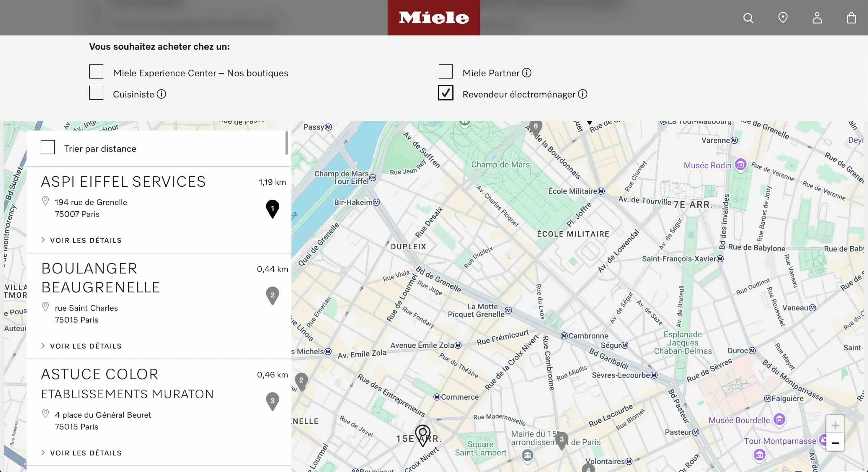
Task: Click the Champ-de-Mars label on map
Action: (500, 165)
